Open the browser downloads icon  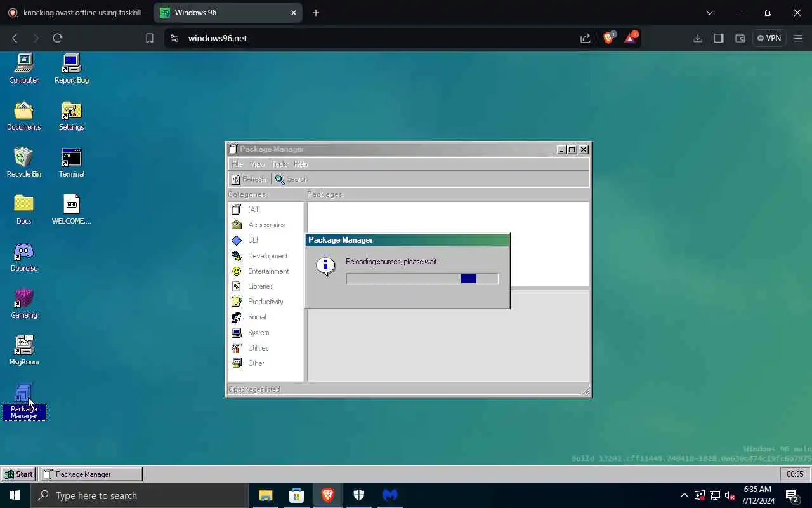(x=698, y=38)
